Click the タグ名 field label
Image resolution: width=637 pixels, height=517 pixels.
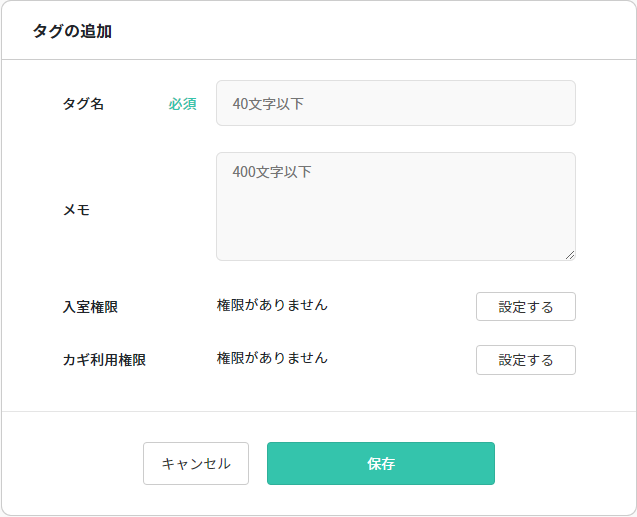tap(83, 103)
